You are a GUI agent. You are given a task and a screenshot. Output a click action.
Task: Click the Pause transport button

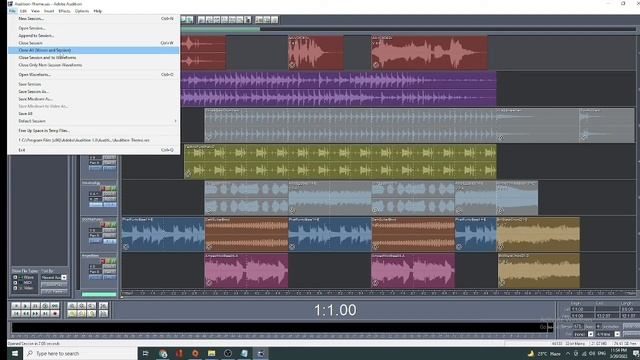coord(35,306)
